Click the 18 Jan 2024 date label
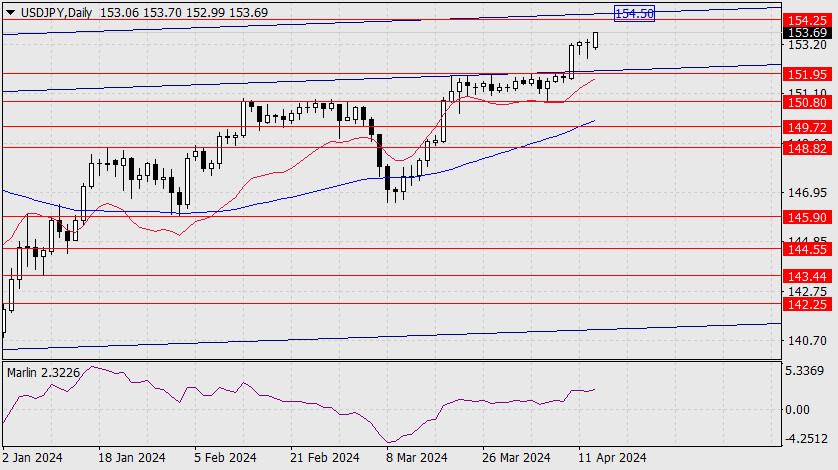 pos(131,458)
